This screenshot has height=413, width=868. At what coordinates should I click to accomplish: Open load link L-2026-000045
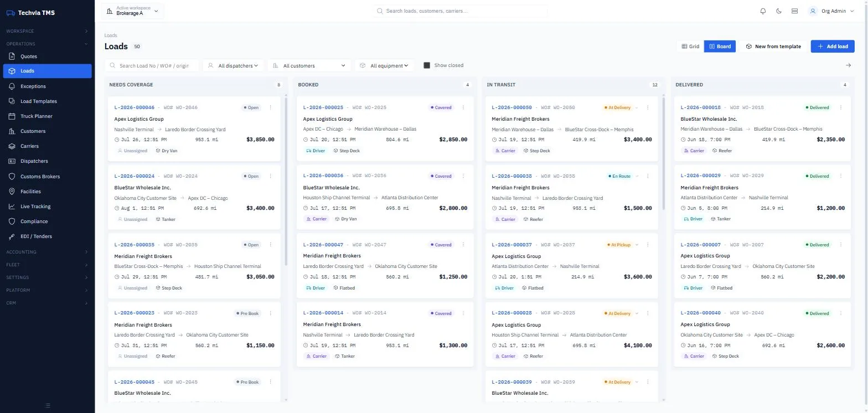click(135, 382)
